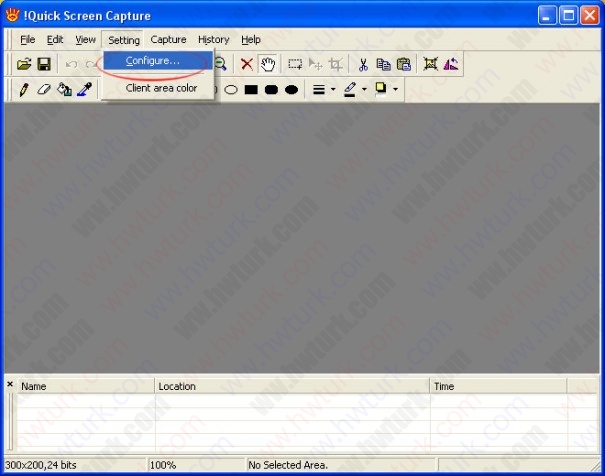Select the Eraser tool
This screenshot has width=605, height=476.
(x=44, y=89)
